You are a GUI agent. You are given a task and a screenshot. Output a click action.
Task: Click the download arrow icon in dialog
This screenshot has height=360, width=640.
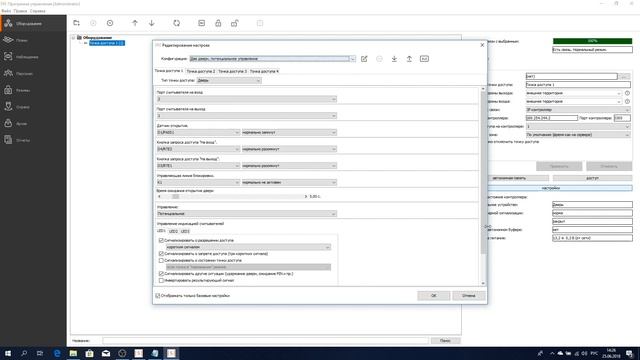pyautogui.click(x=394, y=59)
